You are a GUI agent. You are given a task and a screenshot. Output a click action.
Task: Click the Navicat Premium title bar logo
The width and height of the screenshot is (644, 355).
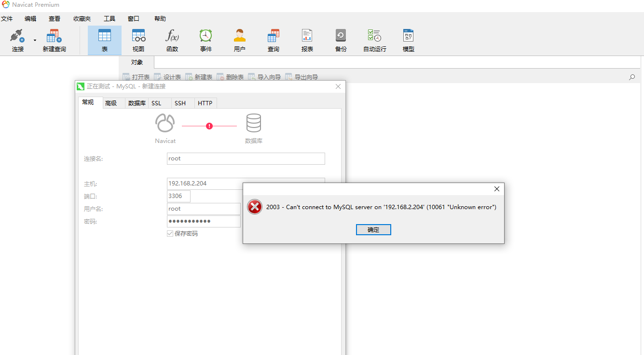(5, 4)
